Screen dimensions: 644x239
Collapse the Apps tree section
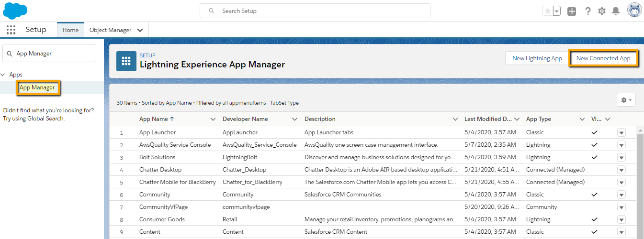(x=3, y=75)
